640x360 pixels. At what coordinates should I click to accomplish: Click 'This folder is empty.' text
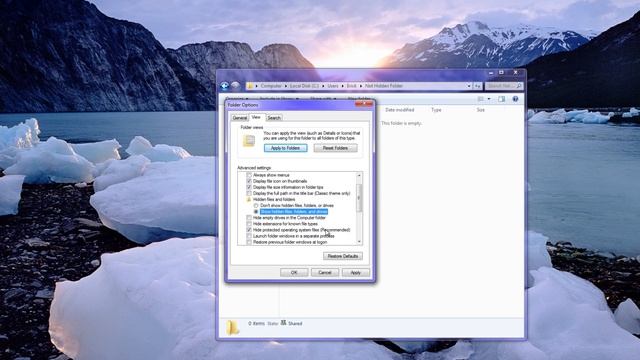point(401,123)
